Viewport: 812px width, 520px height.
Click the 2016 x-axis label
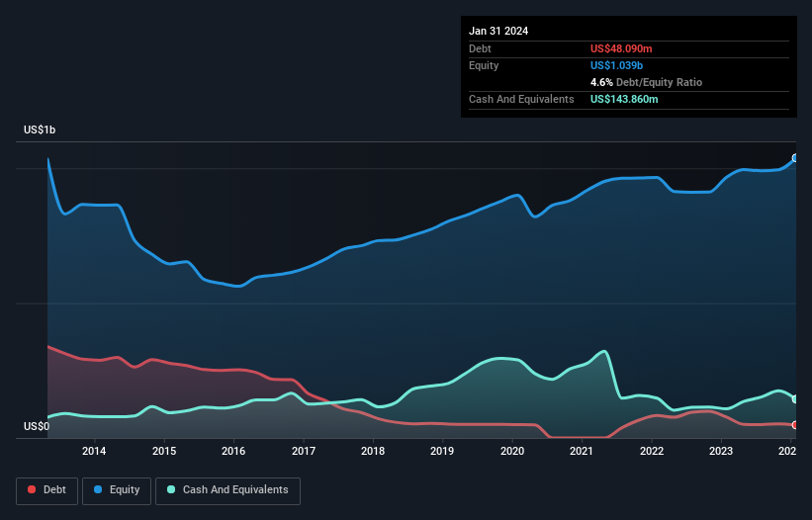[233, 451]
